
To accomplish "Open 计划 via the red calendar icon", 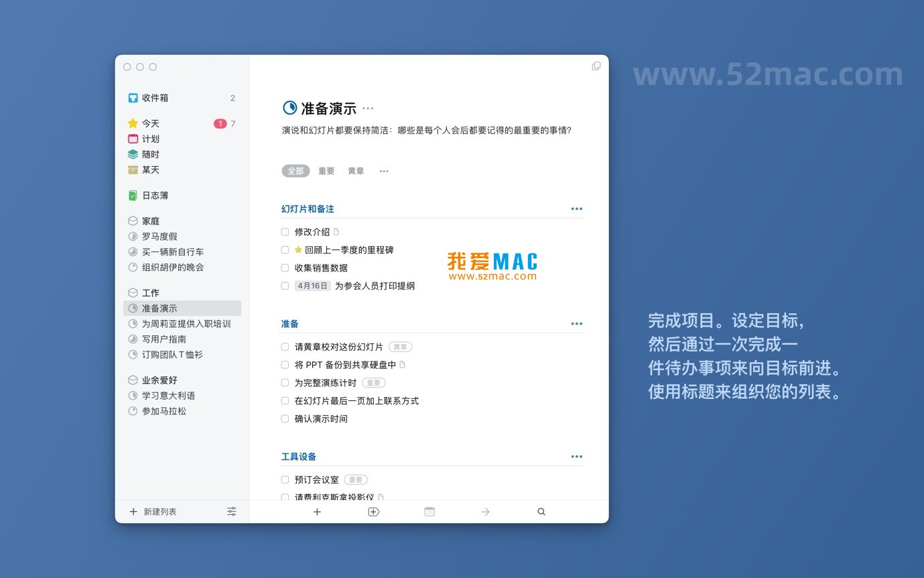I will (x=132, y=139).
